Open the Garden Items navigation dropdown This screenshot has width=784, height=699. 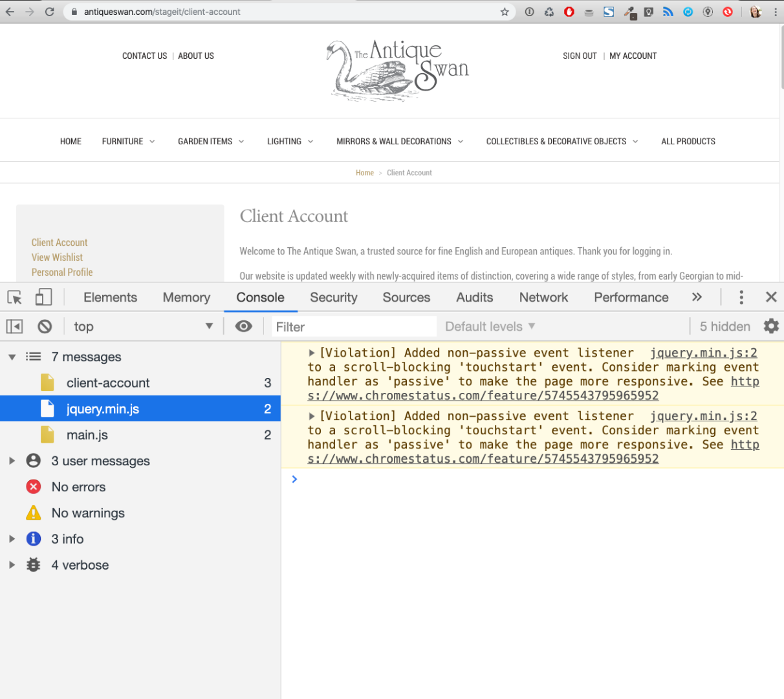(x=211, y=141)
